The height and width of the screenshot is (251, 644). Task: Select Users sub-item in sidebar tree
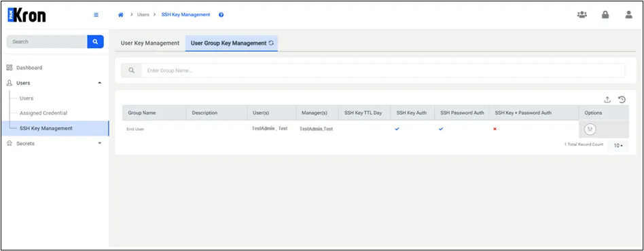tap(26, 98)
